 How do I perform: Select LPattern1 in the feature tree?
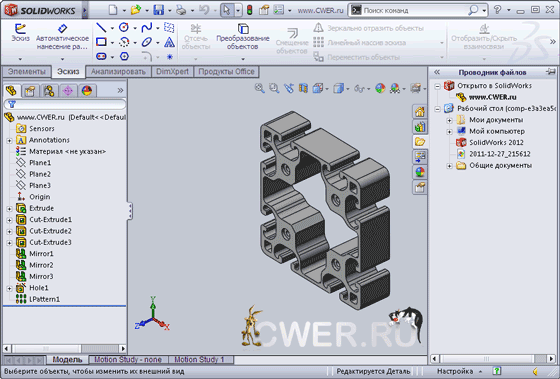tap(45, 299)
